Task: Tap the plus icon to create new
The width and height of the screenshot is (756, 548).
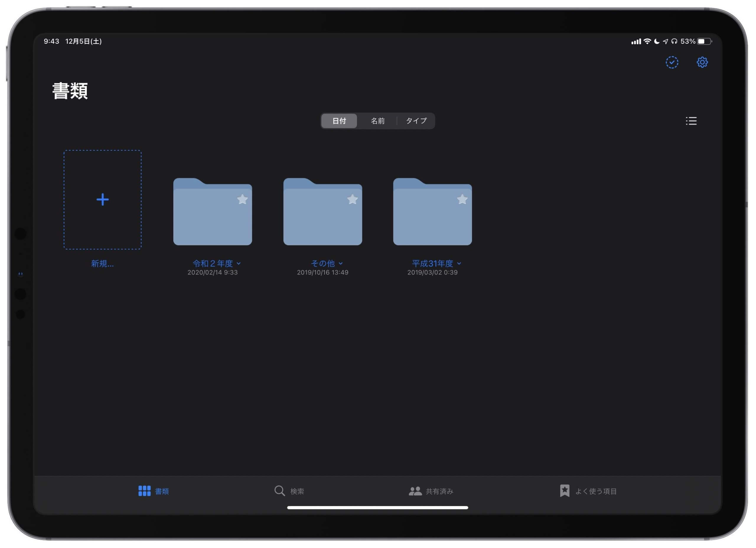Action: pos(103,199)
